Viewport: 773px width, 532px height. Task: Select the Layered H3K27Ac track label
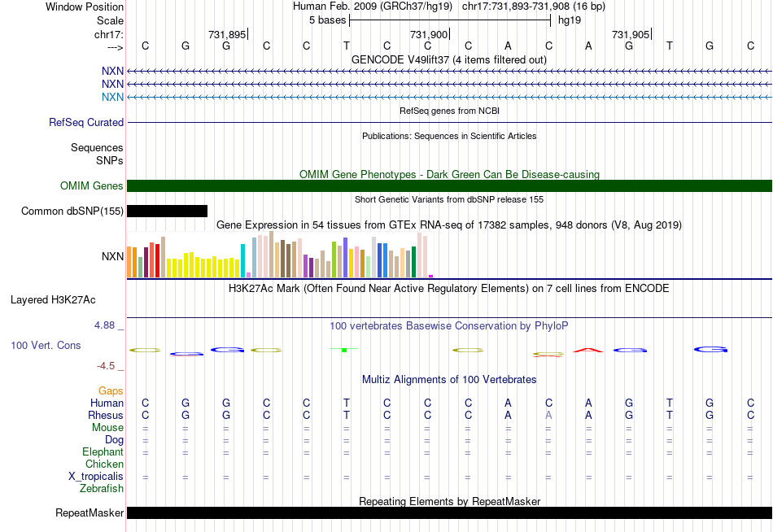click(54, 299)
